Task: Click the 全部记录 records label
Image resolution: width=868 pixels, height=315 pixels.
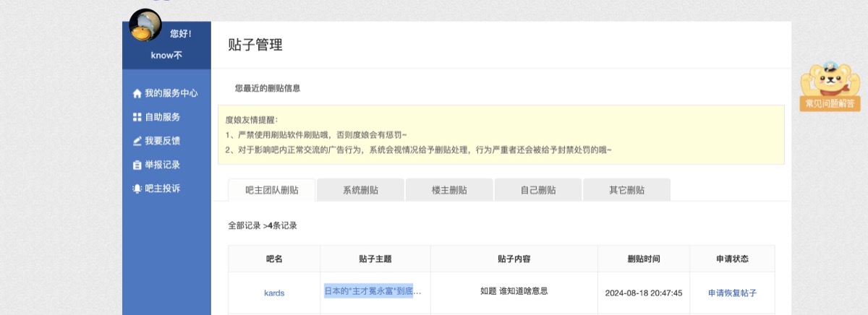Action: (x=244, y=225)
